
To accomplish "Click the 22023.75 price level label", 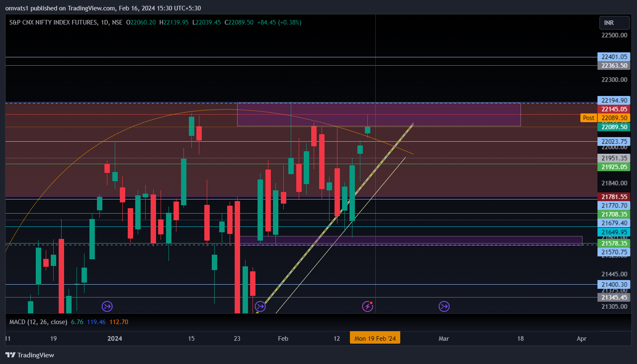I will pyautogui.click(x=614, y=142).
